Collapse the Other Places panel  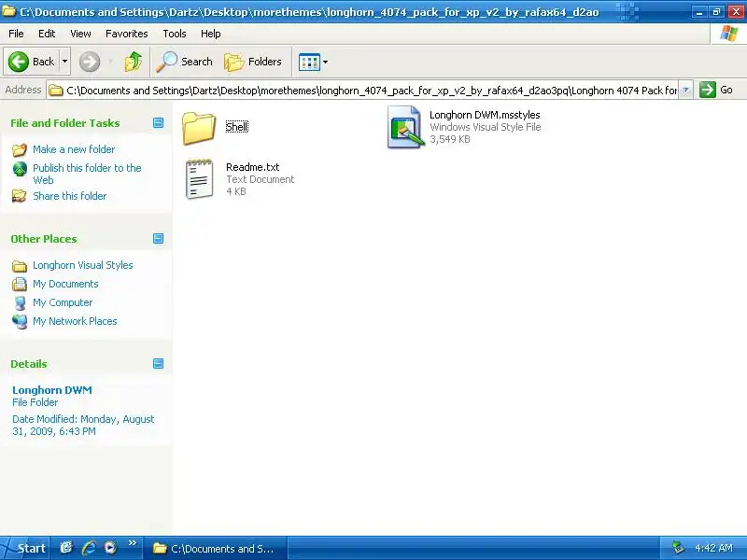point(158,239)
